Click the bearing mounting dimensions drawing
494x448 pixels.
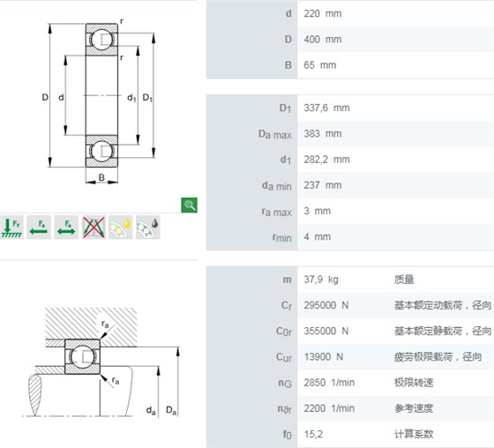coord(101,362)
